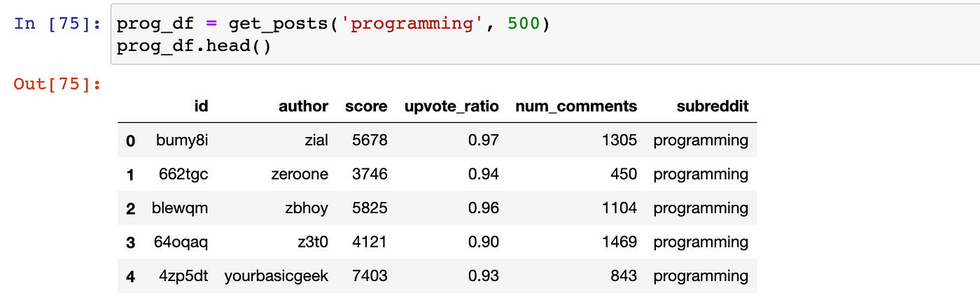Viewport: 980px width, 295px height.
Task: Click 'programming' subreddit cell in 4zp5dt row
Action: 701,278
